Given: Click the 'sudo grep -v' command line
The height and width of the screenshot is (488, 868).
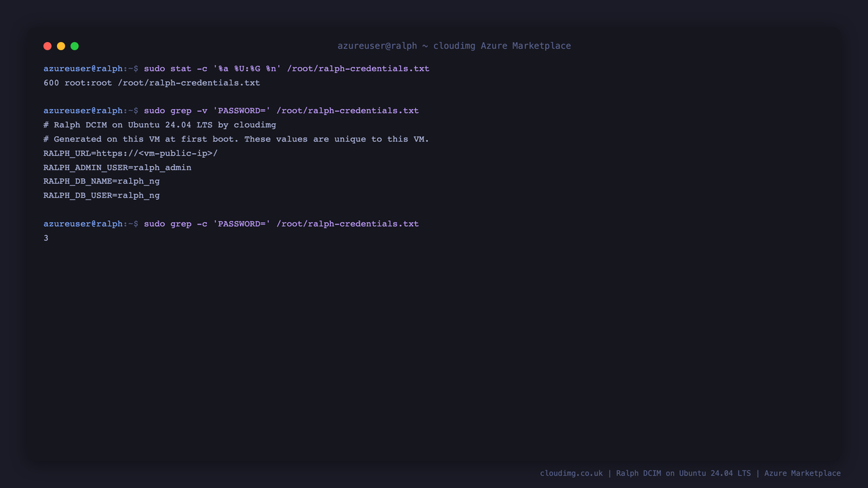Looking at the screenshot, I should [x=231, y=110].
